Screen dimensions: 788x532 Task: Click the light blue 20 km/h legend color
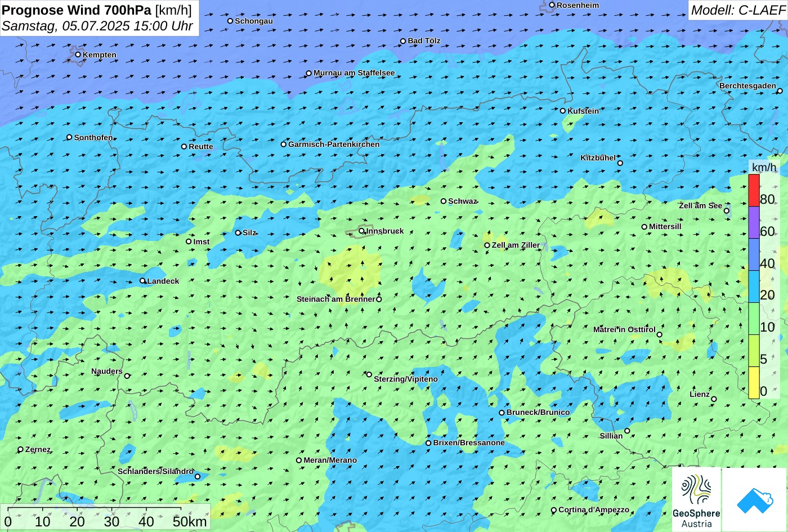[754, 287]
